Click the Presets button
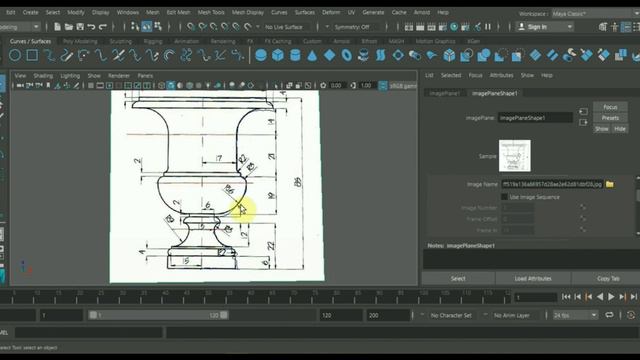The image size is (640, 360). 610,118
